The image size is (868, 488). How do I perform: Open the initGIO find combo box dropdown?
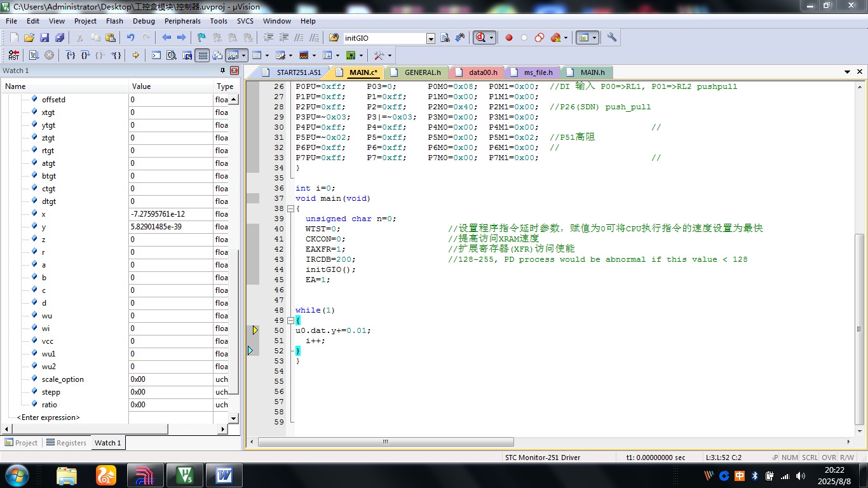431,38
